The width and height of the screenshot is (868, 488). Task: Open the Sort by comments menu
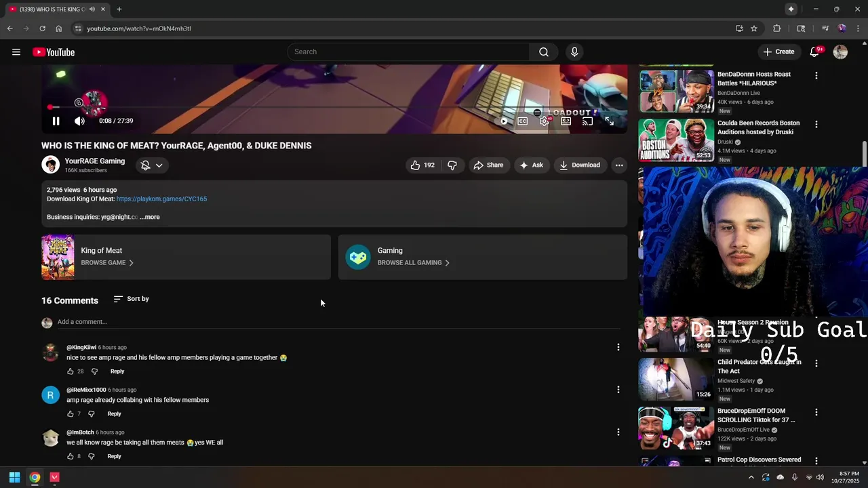coord(132,299)
